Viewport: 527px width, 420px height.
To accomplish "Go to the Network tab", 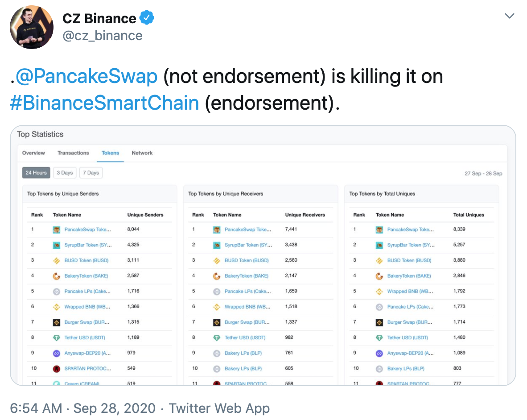I will pos(142,153).
